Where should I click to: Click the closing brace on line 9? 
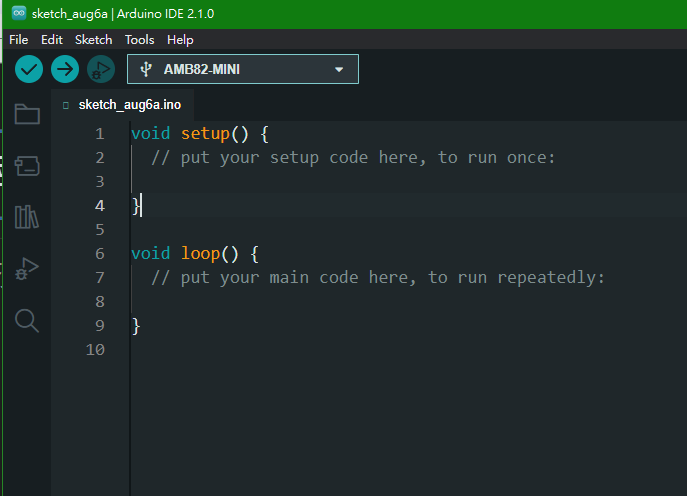click(x=136, y=326)
